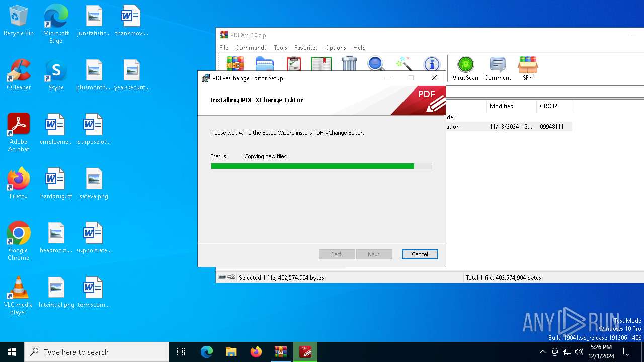Switch to PDF-XChange setup taskbar button
Viewport: 644px width, 362px height.
click(305, 352)
